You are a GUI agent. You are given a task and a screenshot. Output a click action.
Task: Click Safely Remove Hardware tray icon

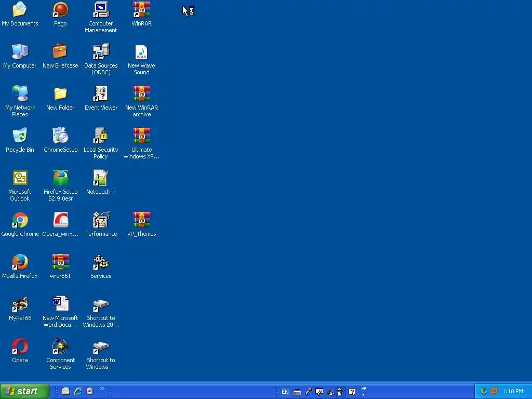[484, 391]
